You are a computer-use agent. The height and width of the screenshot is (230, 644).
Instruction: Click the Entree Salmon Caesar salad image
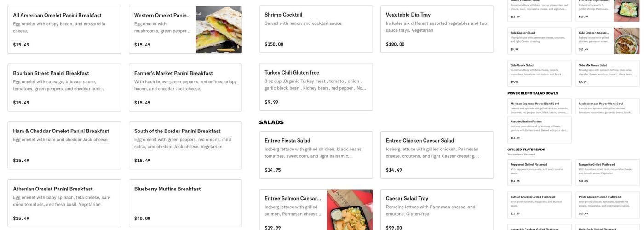pos(349,210)
